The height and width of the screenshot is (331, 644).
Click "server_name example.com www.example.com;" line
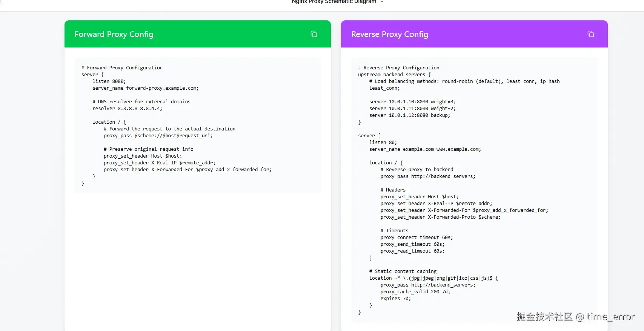[425, 149]
